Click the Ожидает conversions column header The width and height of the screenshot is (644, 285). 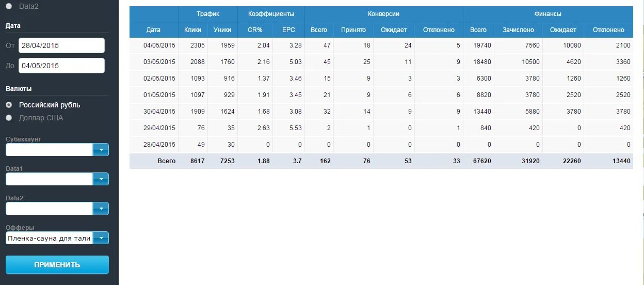pyautogui.click(x=394, y=30)
